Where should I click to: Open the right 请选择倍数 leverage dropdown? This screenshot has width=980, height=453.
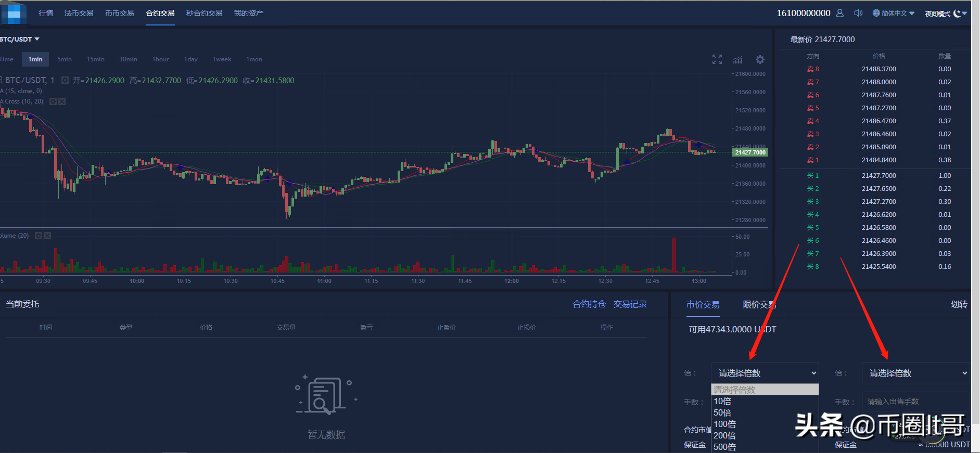(x=916, y=373)
